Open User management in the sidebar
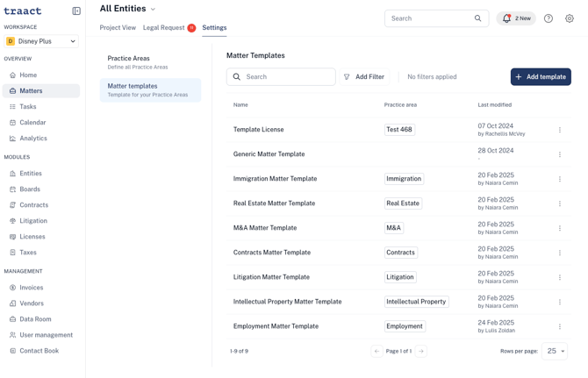The width and height of the screenshot is (588, 378). pyautogui.click(x=41, y=334)
